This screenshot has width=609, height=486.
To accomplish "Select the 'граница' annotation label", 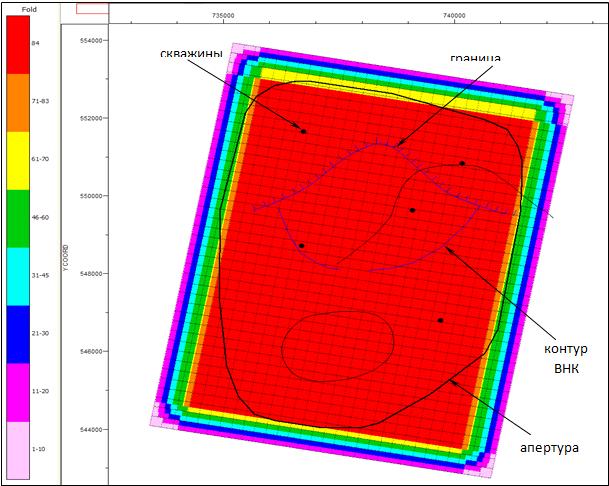I will coord(475,57).
